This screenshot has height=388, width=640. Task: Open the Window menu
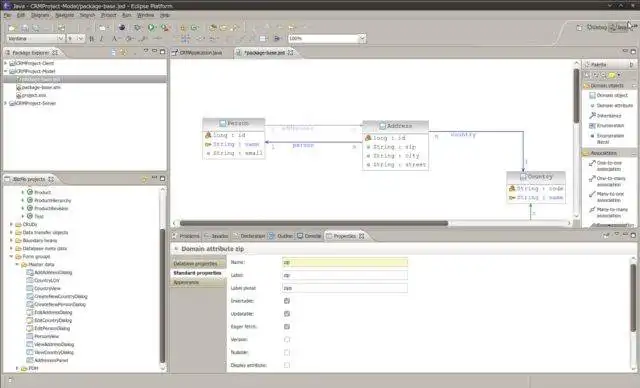145,15
